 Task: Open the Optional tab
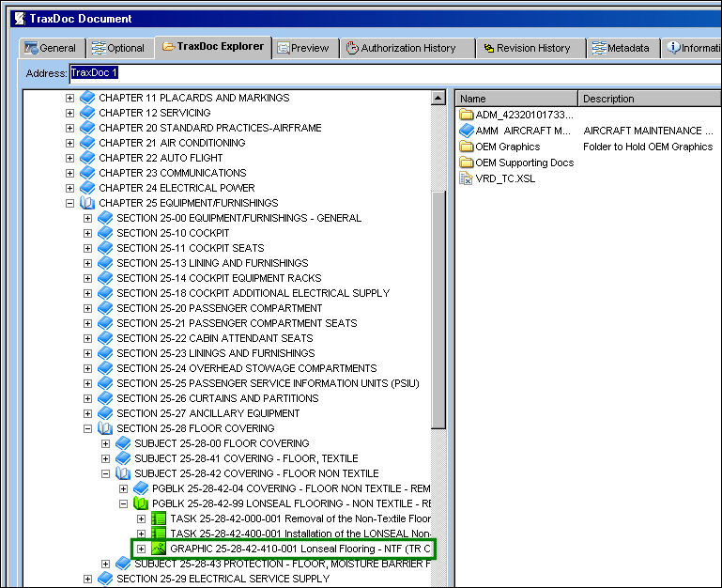(x=120, y=48)
